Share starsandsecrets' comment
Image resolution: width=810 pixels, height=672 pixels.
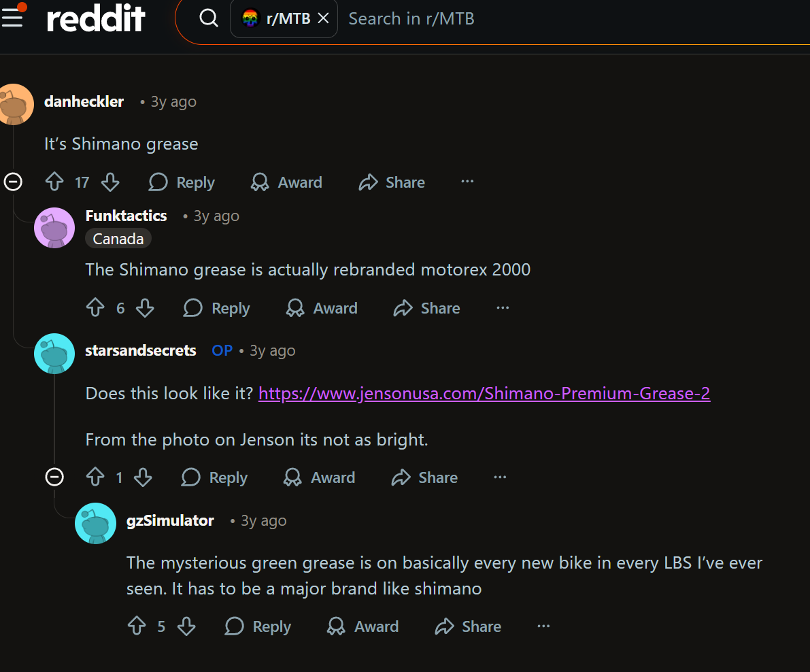pos(424,477)
